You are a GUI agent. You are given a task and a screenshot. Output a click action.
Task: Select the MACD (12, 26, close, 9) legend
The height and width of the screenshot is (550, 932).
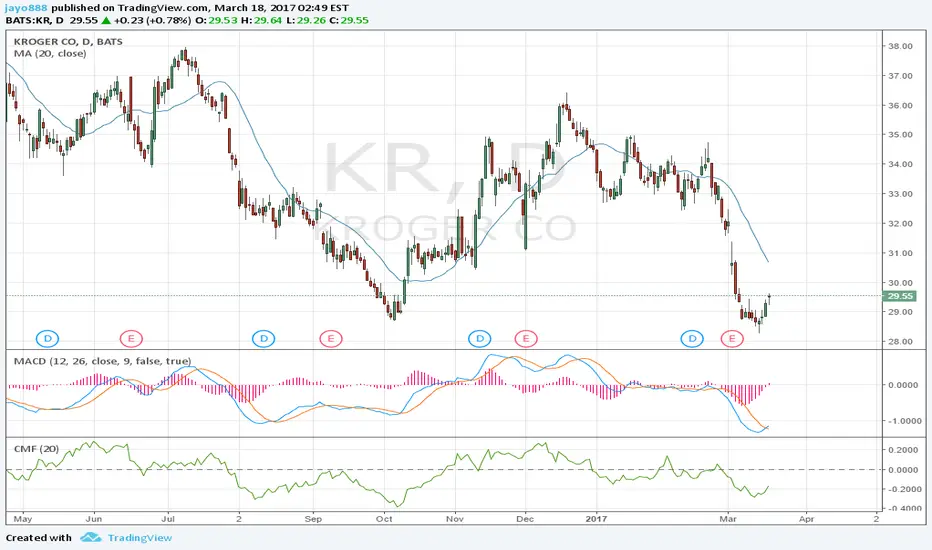[x=102, y=361]
